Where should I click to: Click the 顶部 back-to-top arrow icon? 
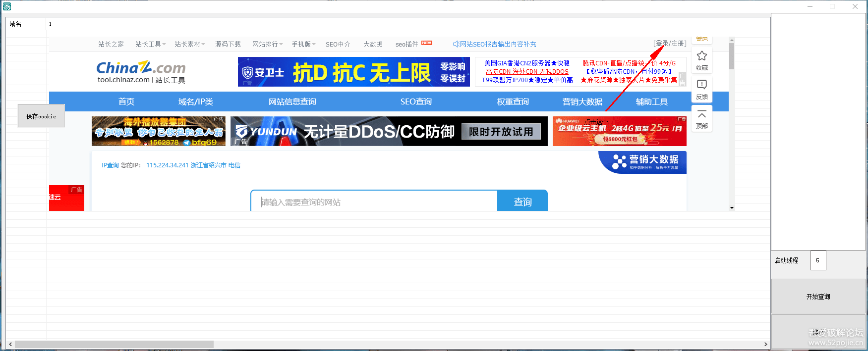[x=702, y=115]
